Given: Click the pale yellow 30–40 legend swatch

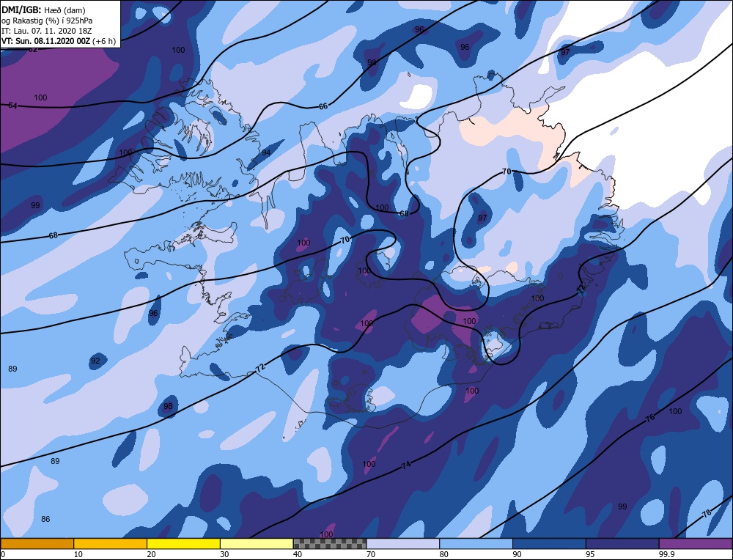Looking at the screenshot, I should [x=257, y=544].
